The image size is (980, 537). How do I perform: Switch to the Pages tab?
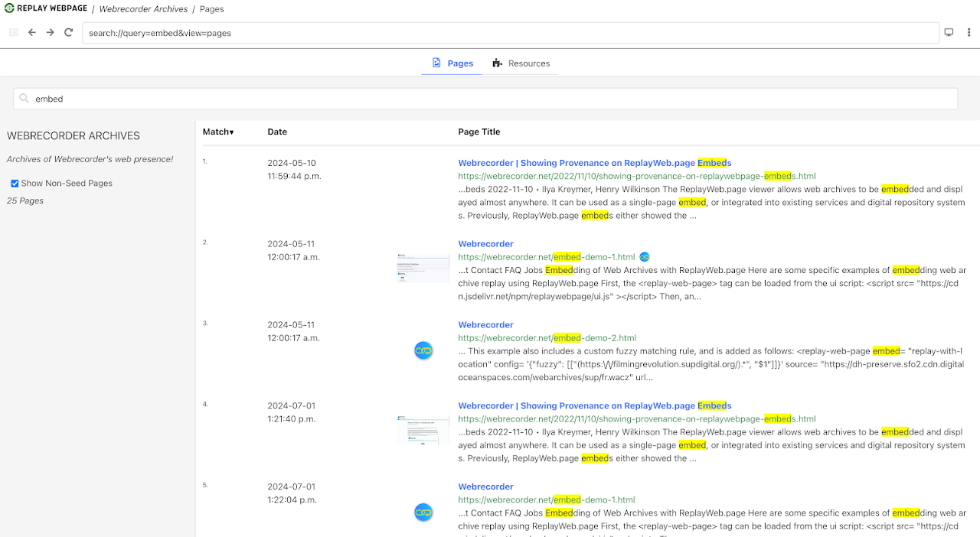[x=452, y=63]
